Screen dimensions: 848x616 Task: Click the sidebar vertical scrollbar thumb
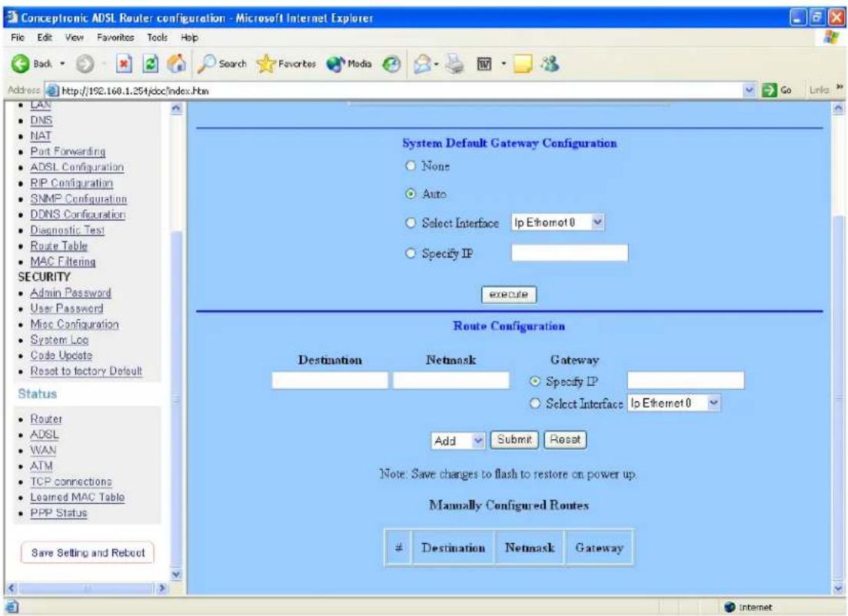click(x=176, y=398)
